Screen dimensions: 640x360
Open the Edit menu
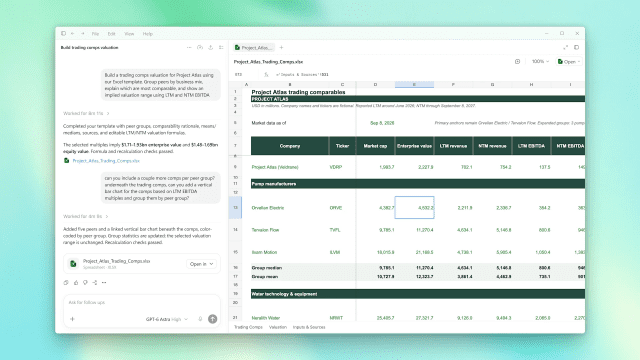(111, 34)
